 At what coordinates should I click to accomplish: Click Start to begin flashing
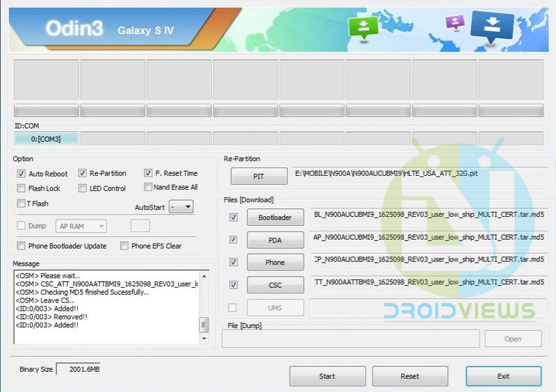[327, 376]
